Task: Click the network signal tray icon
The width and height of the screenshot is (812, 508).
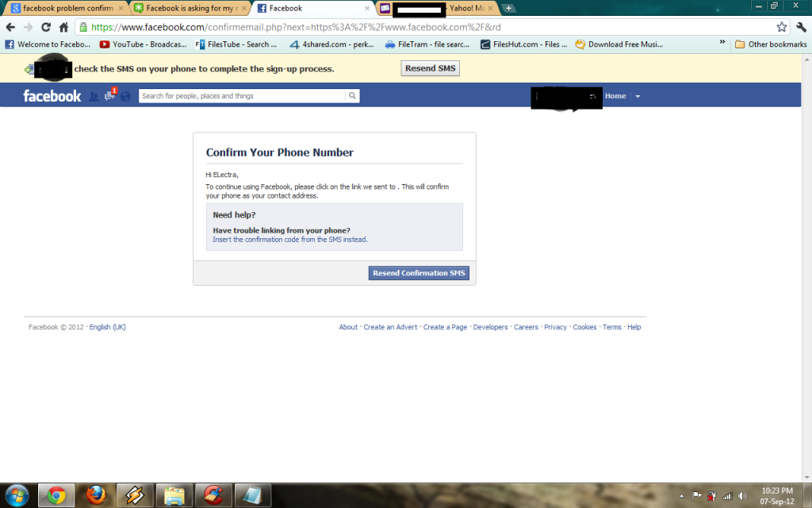Action: coord(728,495)
